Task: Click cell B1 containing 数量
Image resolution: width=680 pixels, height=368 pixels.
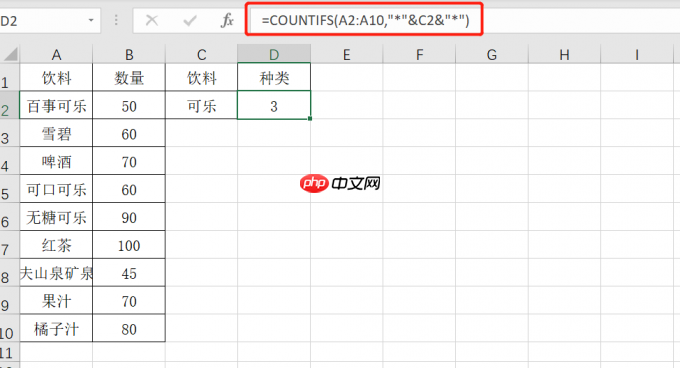Action: pos(129,78)
